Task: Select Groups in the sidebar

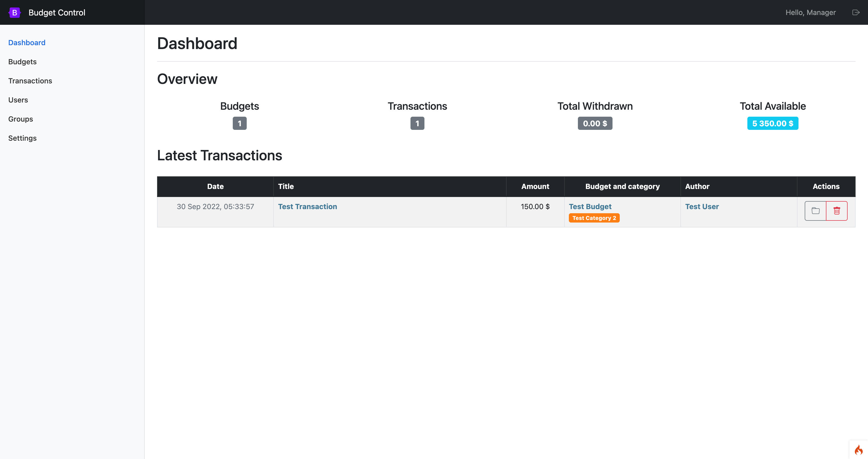Action: (21, 119)
